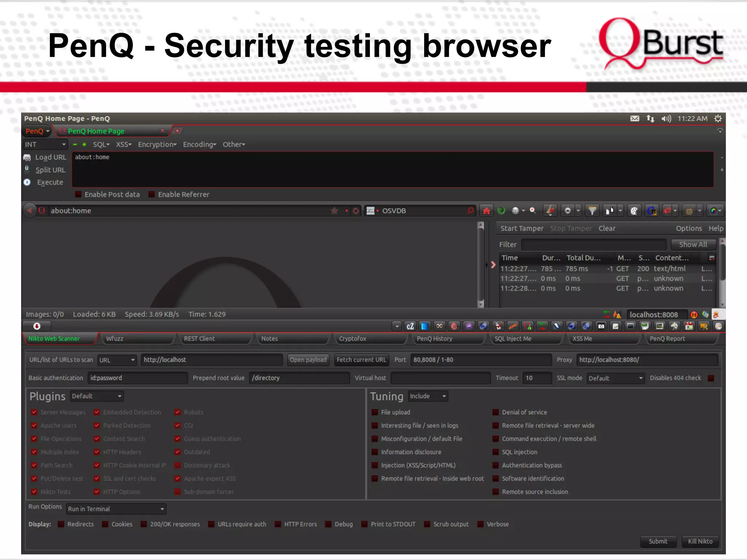Check the Dictionary attack plugin
Viewport: 747px width, 560px height.
[178, 466]
